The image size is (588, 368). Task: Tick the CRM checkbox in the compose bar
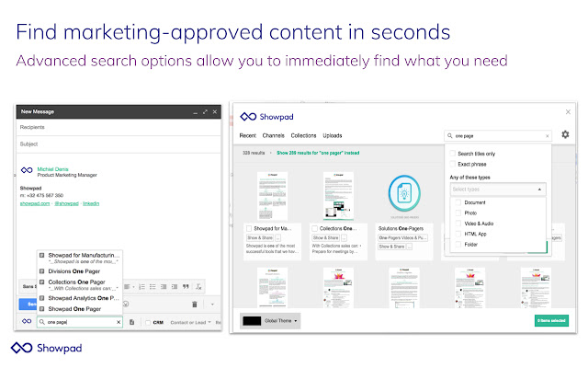tap(148, 323)
